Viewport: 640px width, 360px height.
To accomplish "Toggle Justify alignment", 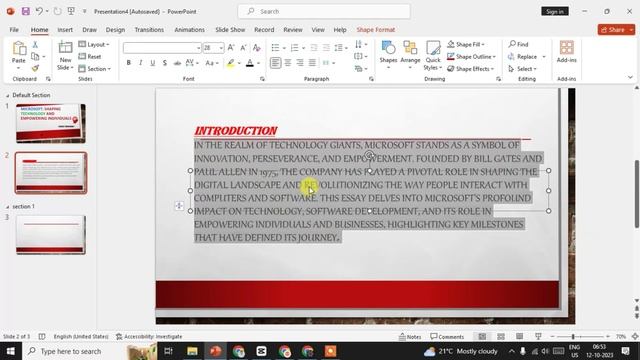I will coord(312,63).
